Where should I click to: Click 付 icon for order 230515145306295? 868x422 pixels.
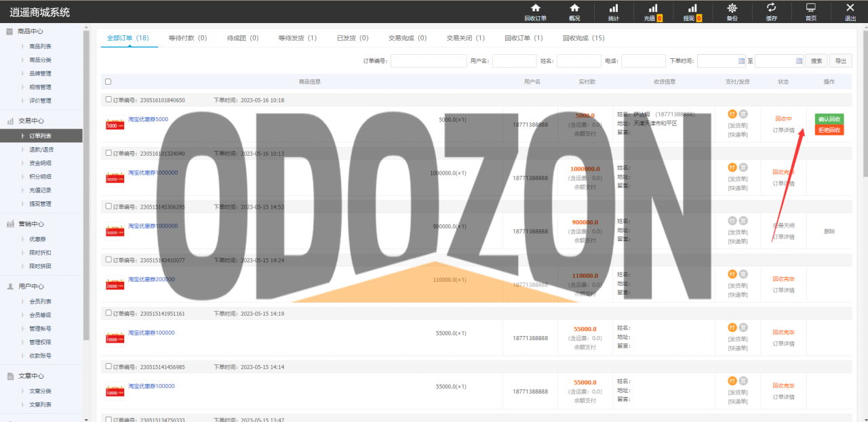pos(732,221)
